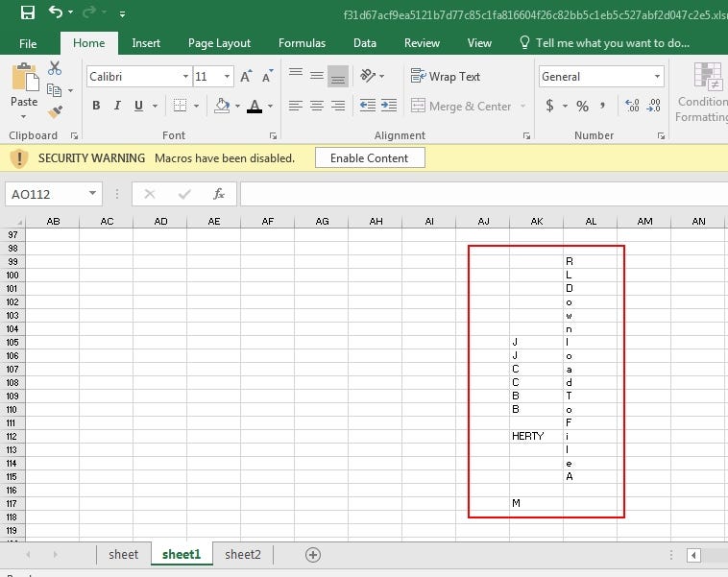Click Decrease Font Size icon
The height and width of the screenshot is (577, 728).
point(267,76)
